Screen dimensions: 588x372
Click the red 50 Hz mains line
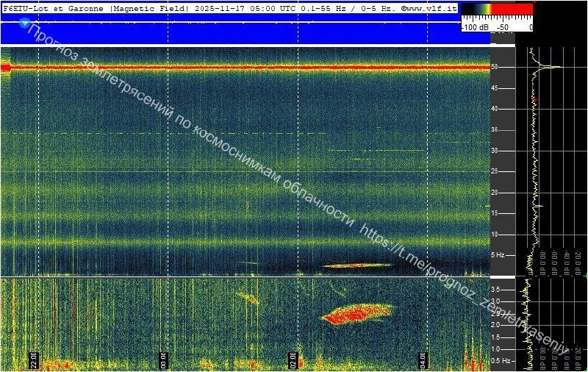click(245, 68)
